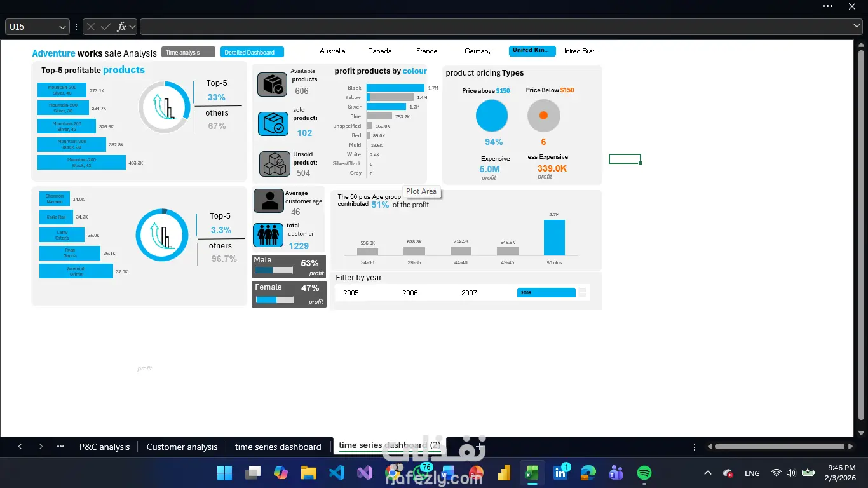
Task: Cancel the formula entry with the X icon
Action: [91, 27]
